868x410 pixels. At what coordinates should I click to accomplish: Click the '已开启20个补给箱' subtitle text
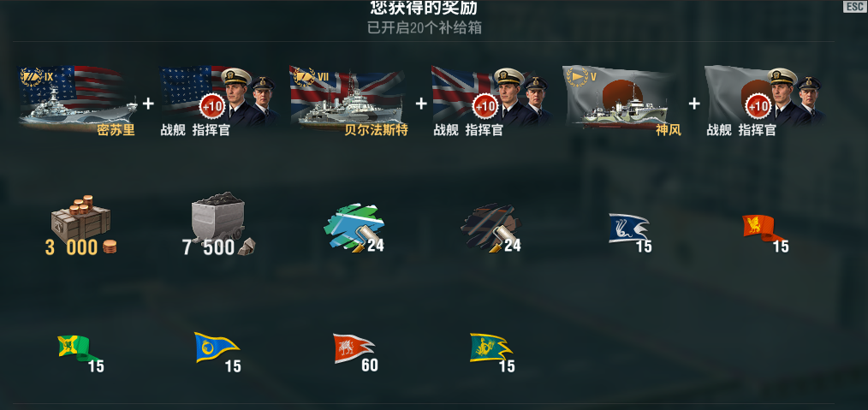click(x=424, y=27)
